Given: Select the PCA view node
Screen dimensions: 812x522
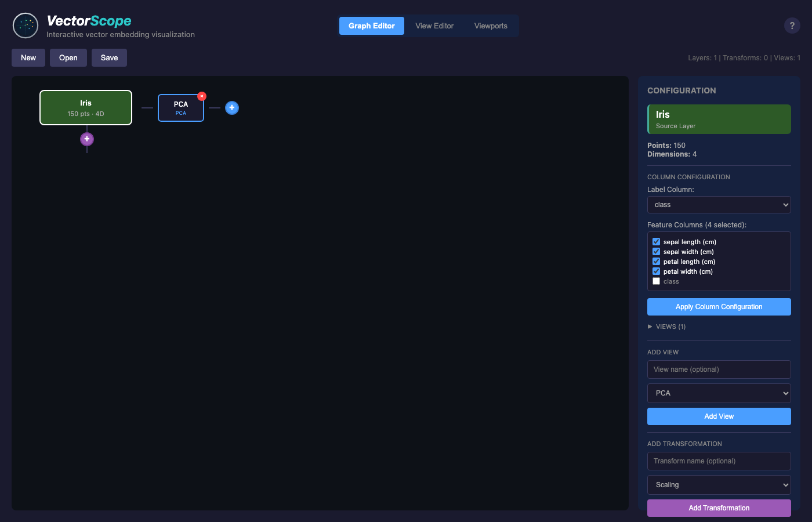Looking at the screenshot, I should click(x=180, y=108).
